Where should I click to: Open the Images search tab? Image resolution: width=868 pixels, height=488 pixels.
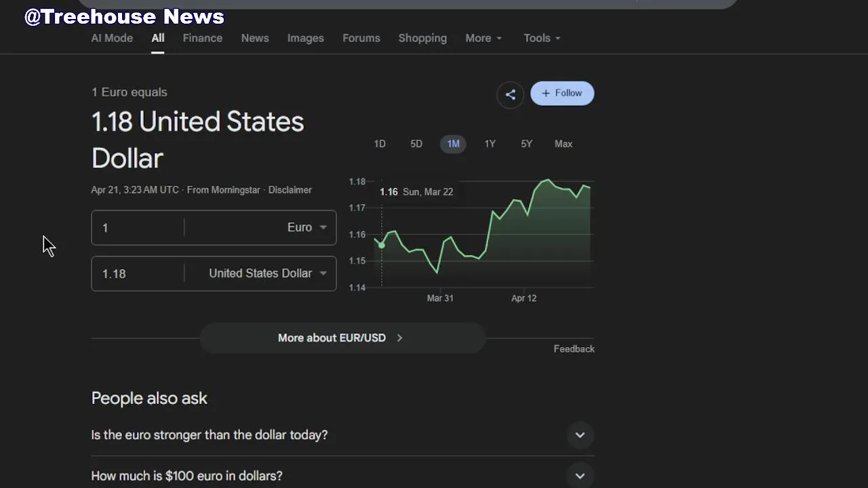pos(305,38)
